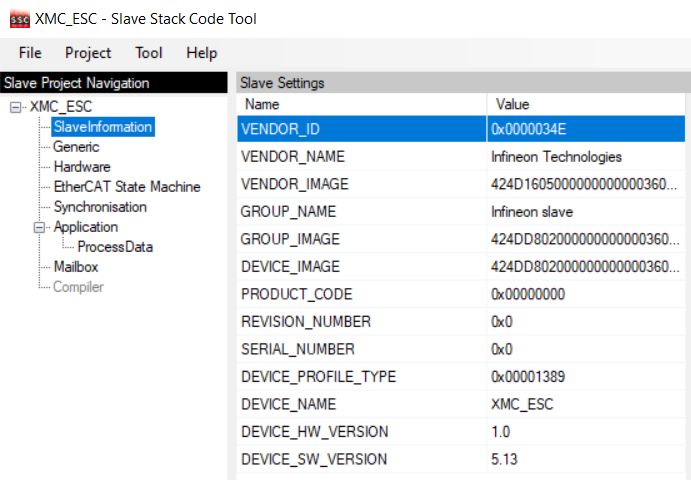Select the Mailbox tree item

[x=76, y=267]
